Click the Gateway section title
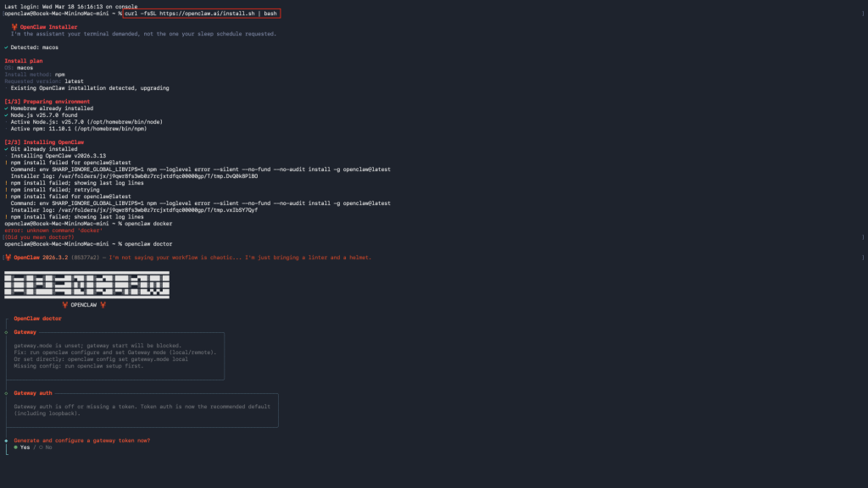The height and width of the screenshot is (488, 868). coord(25,332)
